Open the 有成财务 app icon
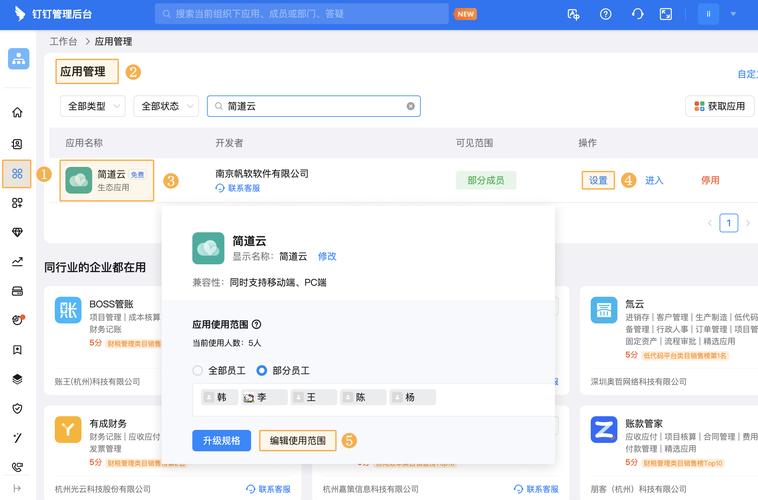 pos(68,430)
